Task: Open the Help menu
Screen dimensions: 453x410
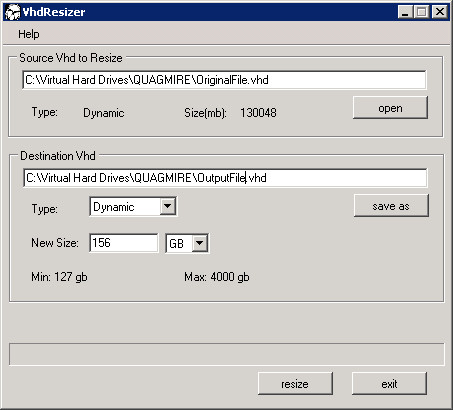Action: (x=29, y=34)
